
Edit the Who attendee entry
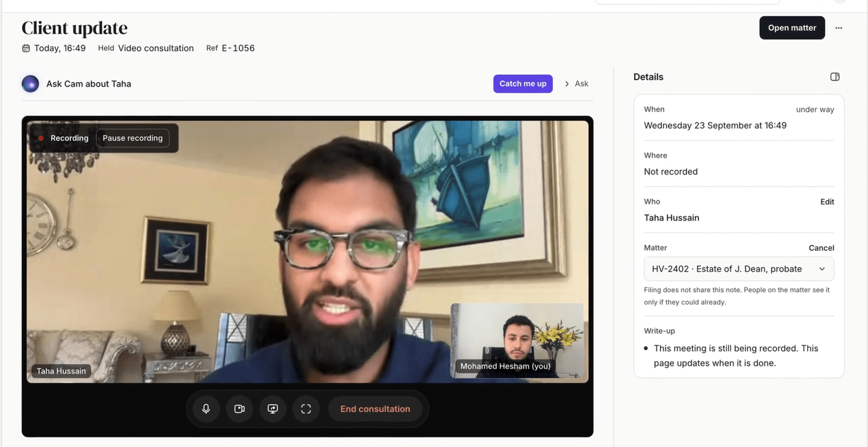827,202
